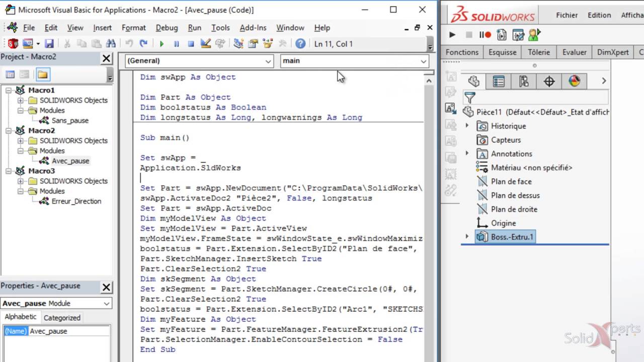Select the DimXpertManager crosshair tab icon
Viewport: 644px width, 362px height.
[x=549, y=81]
